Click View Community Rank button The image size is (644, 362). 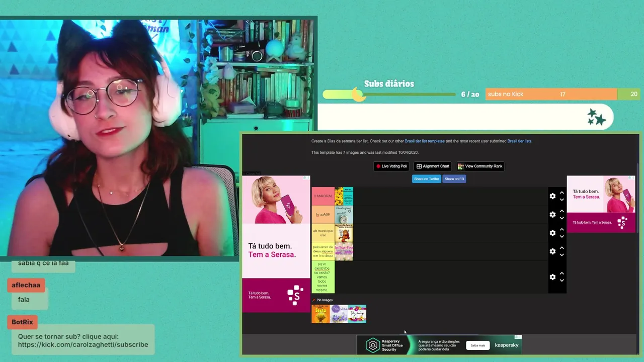[480, 166]
